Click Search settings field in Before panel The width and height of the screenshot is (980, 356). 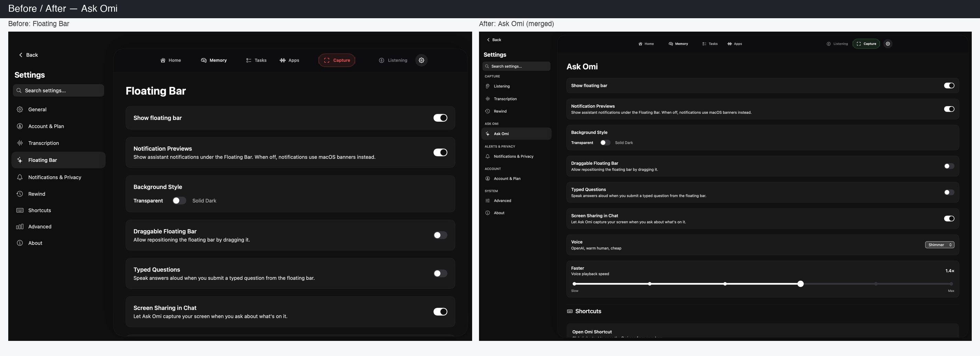(58, 90)
